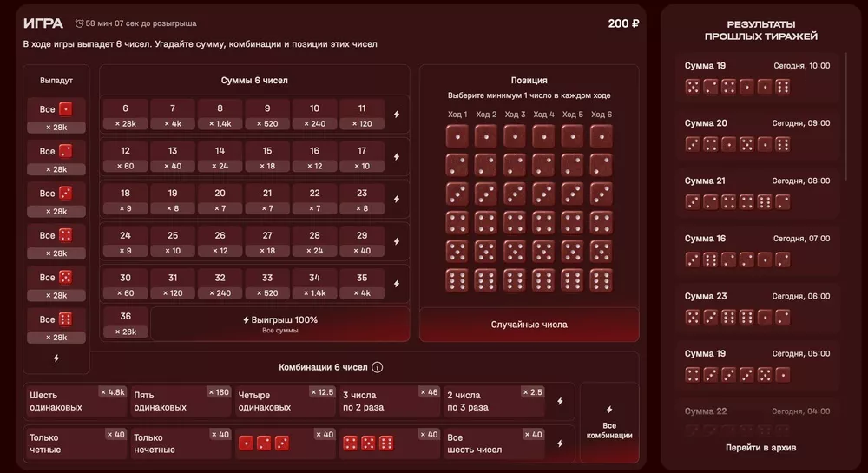Pick sum 21 with ×7 multiplier
Image resolution: width=868 pixels, height=473 pixels.
click(x=267, y=200)
